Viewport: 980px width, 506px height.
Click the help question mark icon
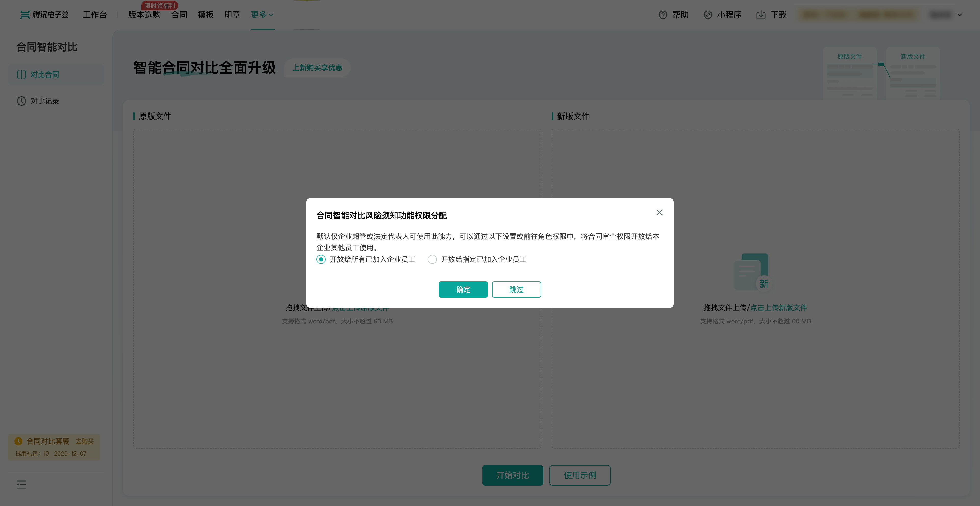(663, 15)
